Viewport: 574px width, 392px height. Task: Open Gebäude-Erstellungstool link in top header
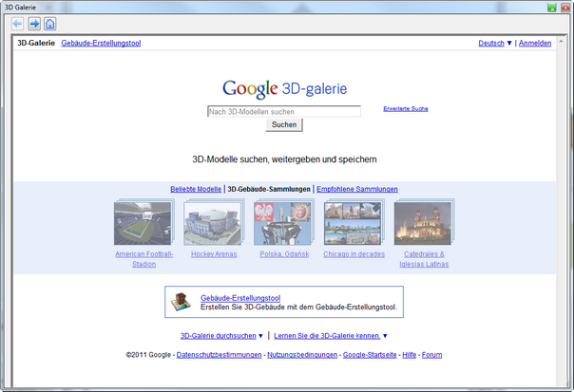click(101, 43)
